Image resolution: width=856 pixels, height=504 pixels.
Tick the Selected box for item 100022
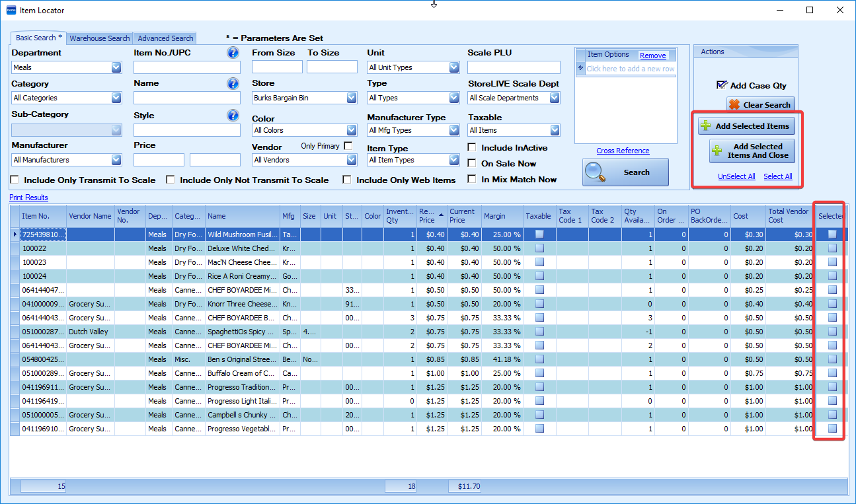click(x=832, y=248)
